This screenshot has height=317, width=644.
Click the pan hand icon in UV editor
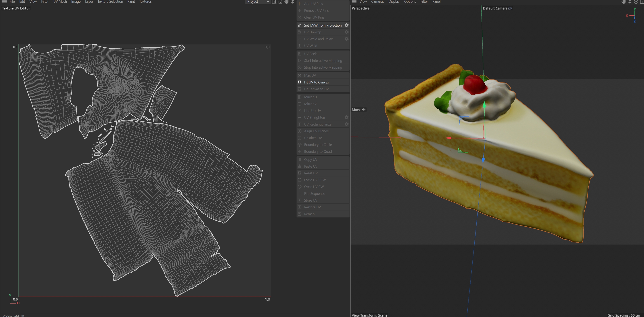[286, 2]
